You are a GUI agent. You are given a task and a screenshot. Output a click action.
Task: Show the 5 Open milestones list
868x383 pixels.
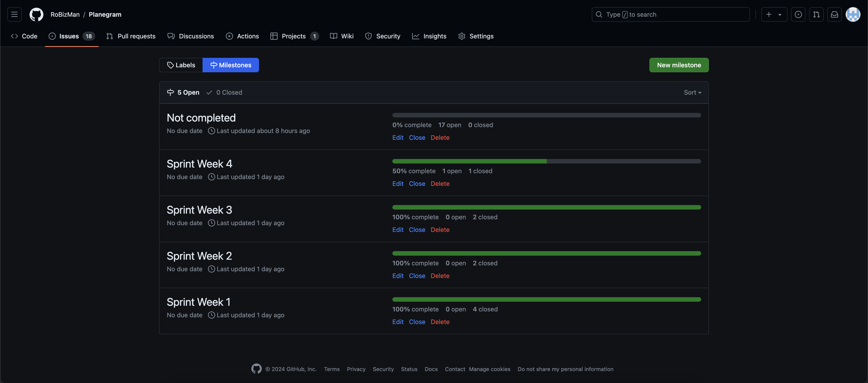183,92
